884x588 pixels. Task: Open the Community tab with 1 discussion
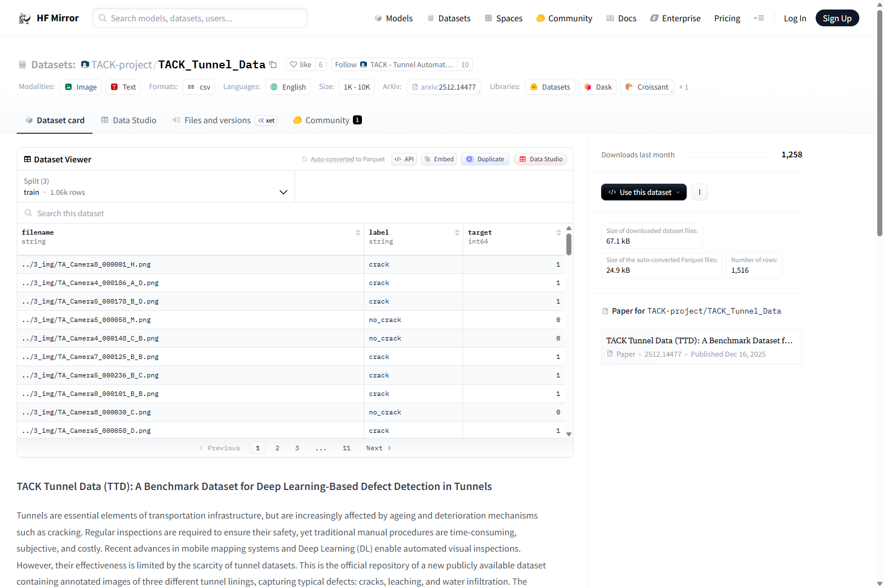[x=327, y=120]
